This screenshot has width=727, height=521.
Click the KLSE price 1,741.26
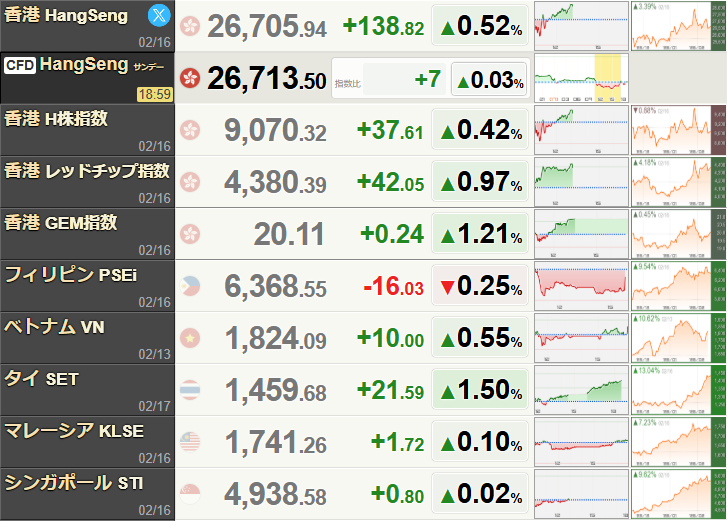pos(276,442)
